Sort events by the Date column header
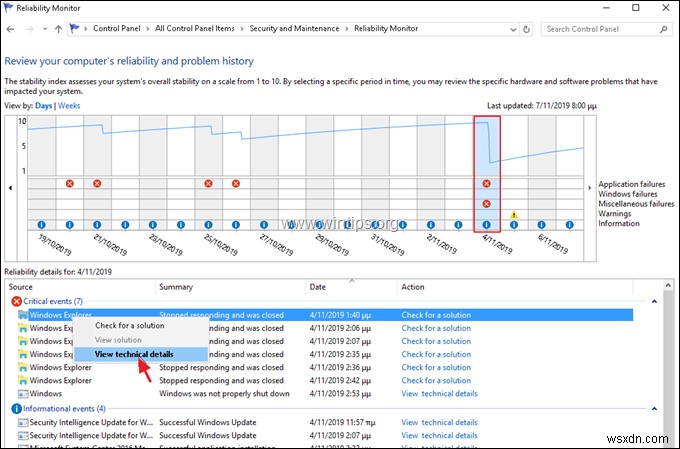The width and height of the screenshot is (680, 449). click(320, 287)
